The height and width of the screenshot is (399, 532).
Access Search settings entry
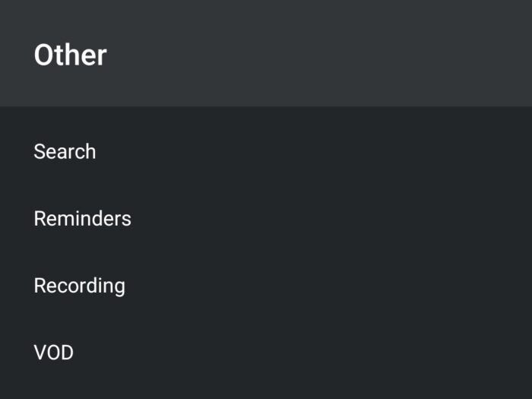[65, 151]
